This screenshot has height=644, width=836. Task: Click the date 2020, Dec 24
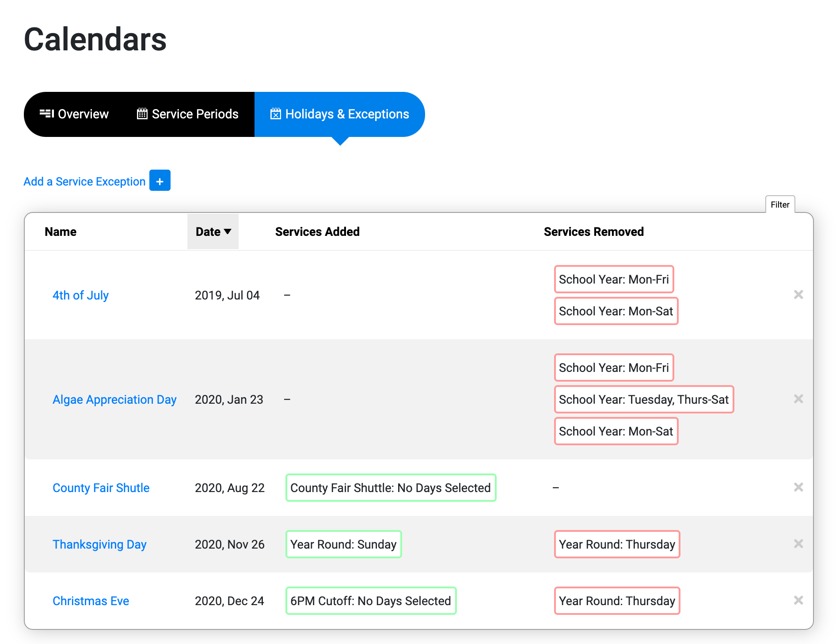[x=229, y=601]
